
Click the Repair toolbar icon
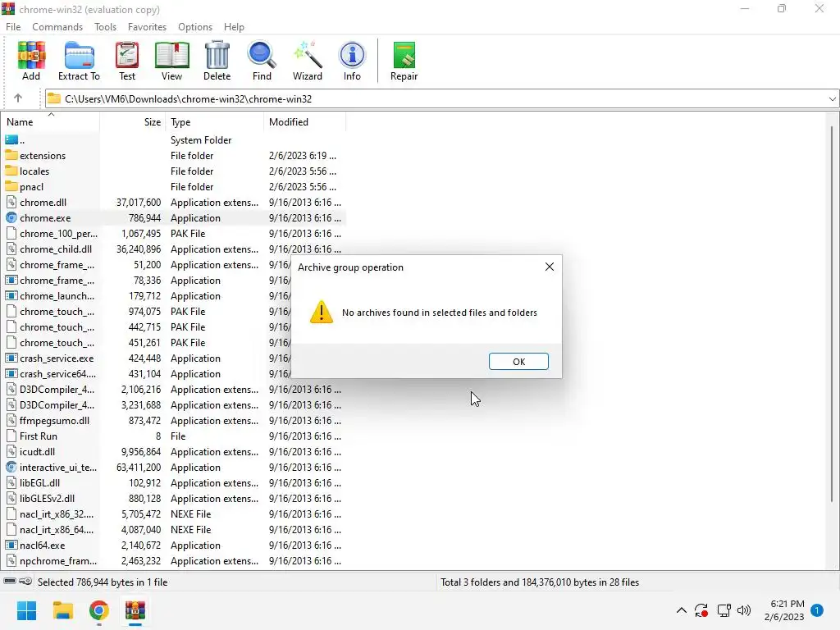pos(404,61)
